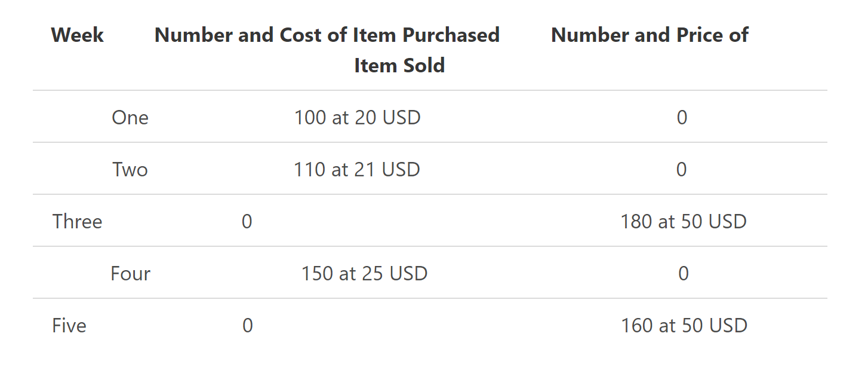Click the "150 at 25 USD" purchase cell
This screenshot has width=868, height=367.
pos(364,274)
